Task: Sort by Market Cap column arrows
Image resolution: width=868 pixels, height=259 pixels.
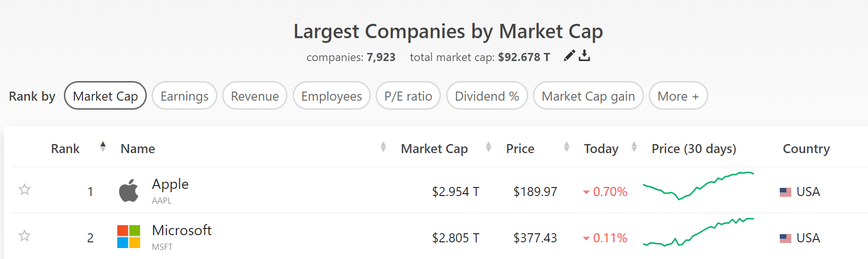Action: click(489, 147)
